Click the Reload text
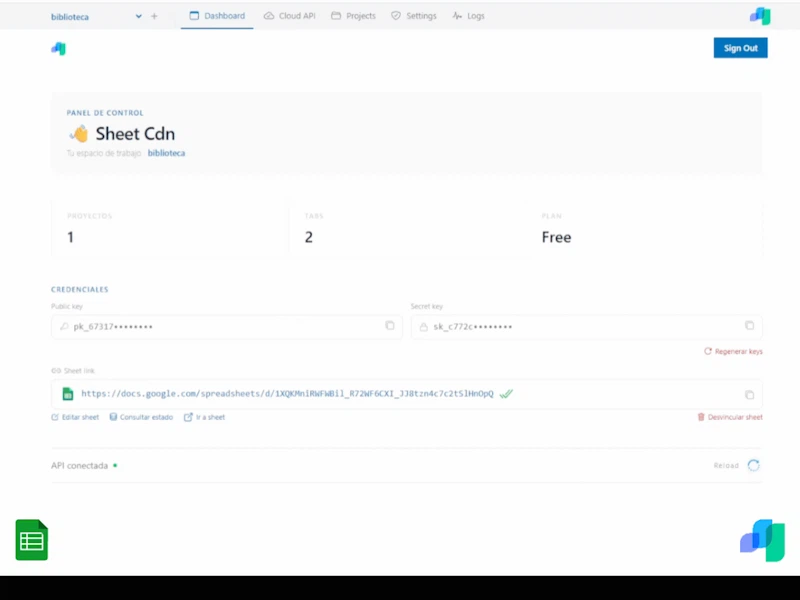Image resolution: width=800 pixels, height=600 pixels. click(x=726, y=465)
